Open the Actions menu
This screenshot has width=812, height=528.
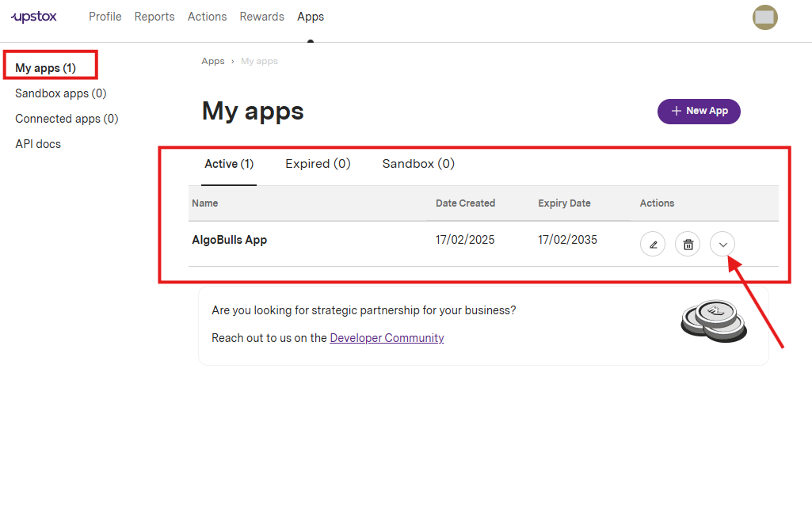pyautogui.click(x=207, y=17)
